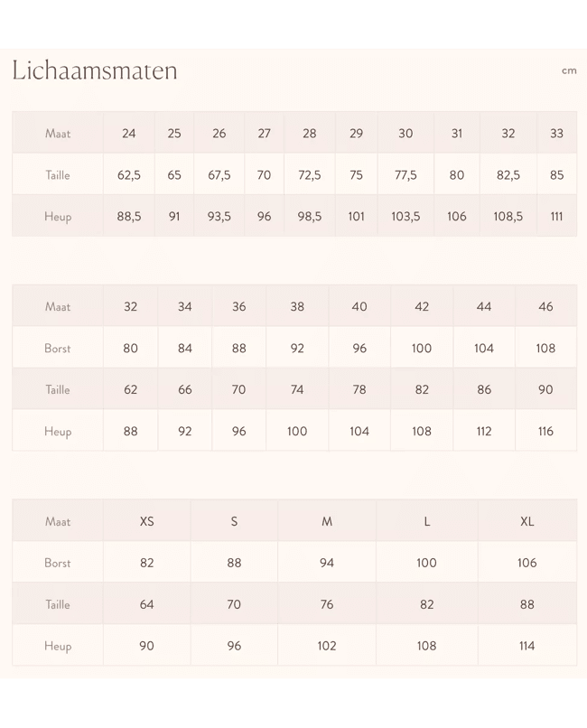Click Heup value 88,5
The width and height of the screenshot is (587, 728).
point(128,217)
